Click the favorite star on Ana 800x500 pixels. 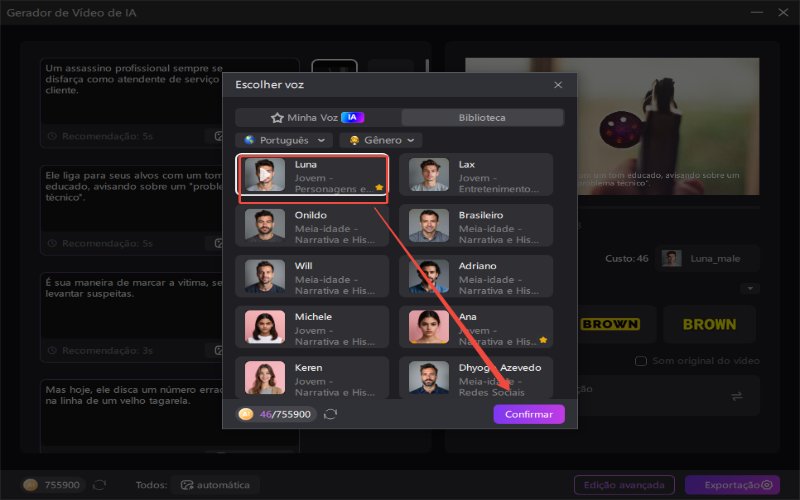(543, 340)
